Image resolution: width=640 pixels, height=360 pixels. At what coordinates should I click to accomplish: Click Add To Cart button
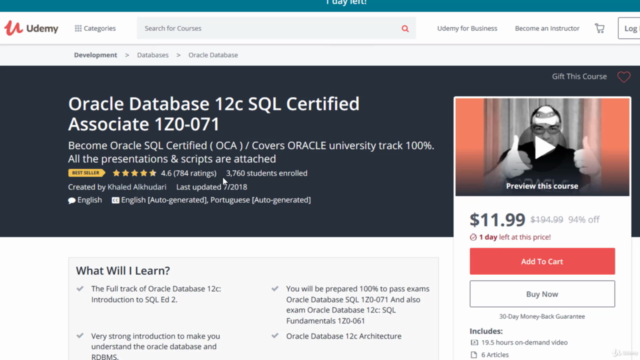(x=542, y=261)
